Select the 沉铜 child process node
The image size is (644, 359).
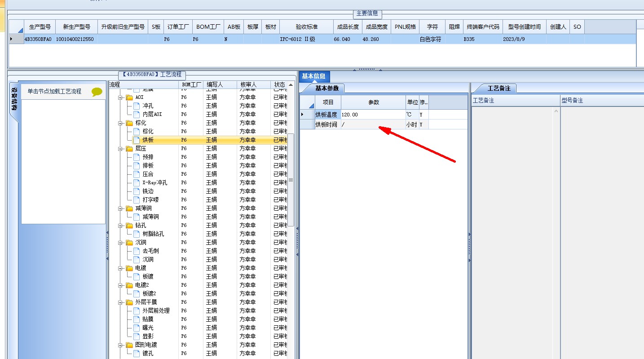pyautogui.click(x=148, y=259)
